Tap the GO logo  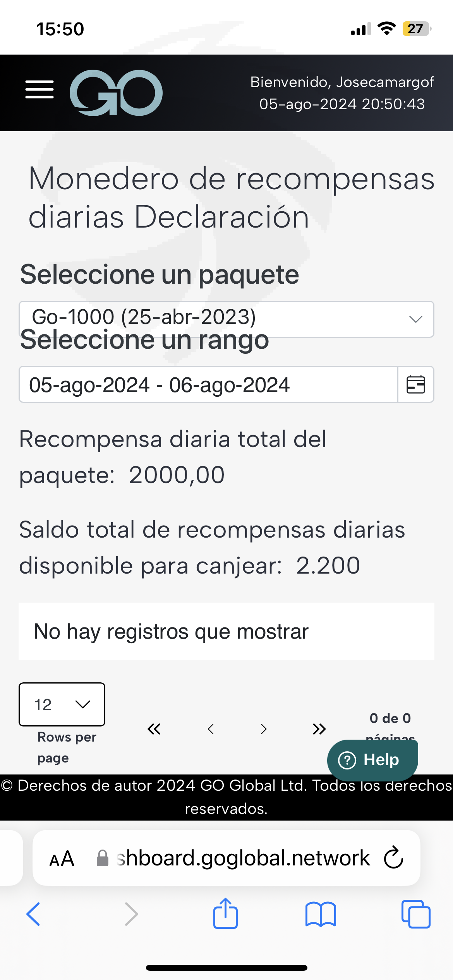(116, 93)
